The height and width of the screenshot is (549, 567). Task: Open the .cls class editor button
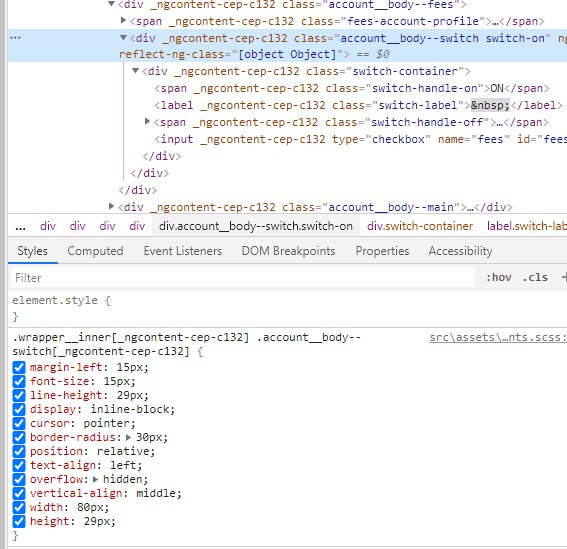536,278
